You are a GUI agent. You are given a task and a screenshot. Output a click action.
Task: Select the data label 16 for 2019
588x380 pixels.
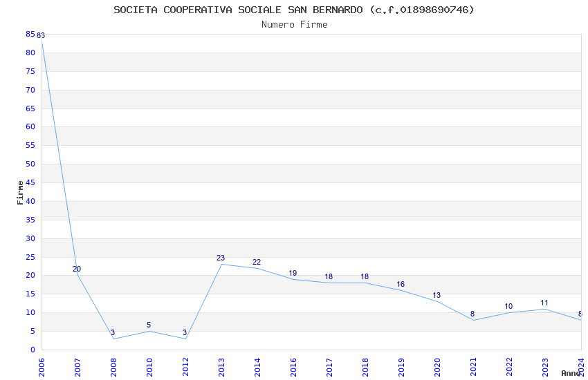tap(401, 284)
